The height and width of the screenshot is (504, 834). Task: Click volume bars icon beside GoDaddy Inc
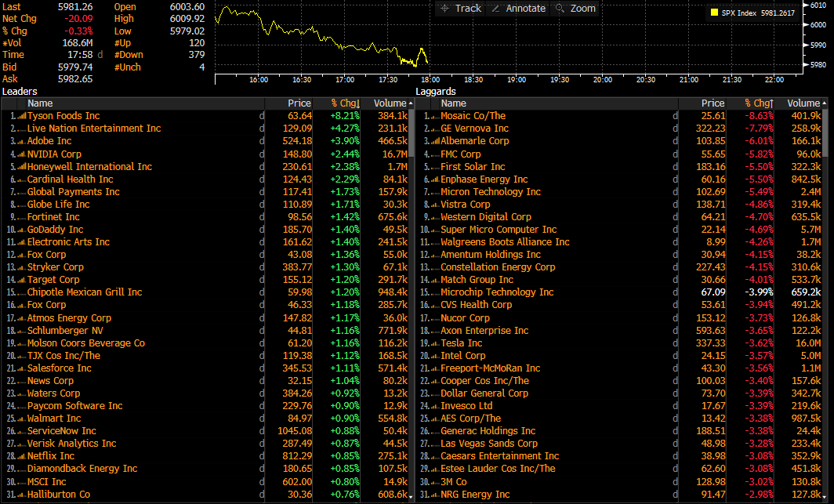tap(21, 230)
